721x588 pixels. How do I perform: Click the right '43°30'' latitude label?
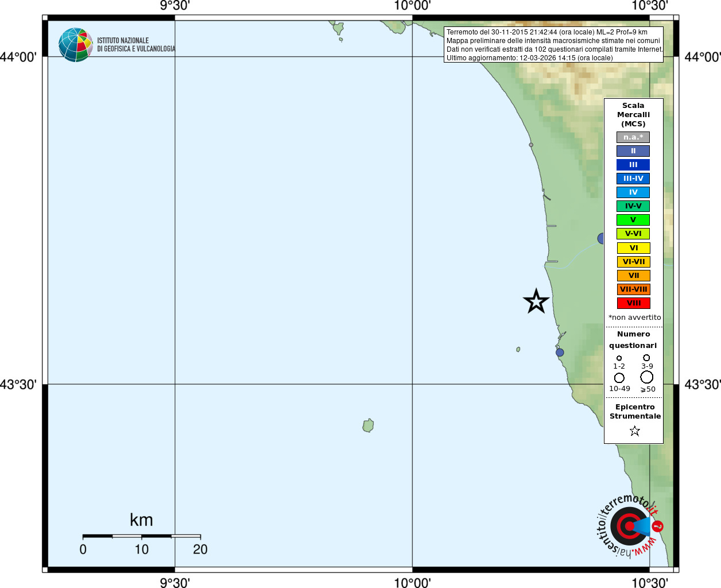(703, 384)
